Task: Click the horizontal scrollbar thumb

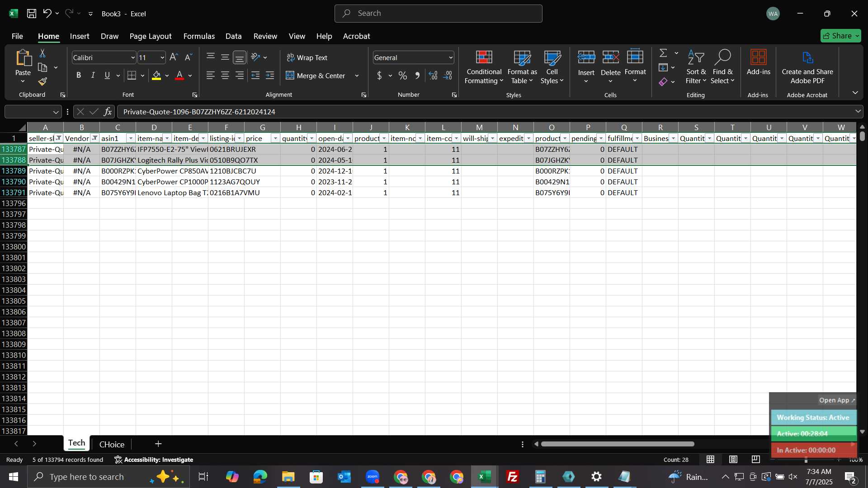Action: click(x=618, y=444)
